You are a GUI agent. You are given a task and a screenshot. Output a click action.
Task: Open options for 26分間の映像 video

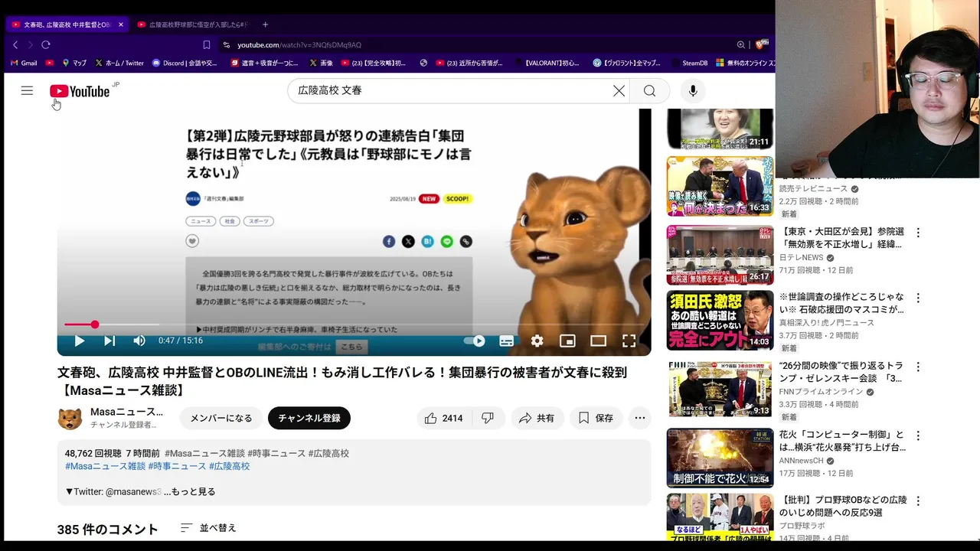918,367
